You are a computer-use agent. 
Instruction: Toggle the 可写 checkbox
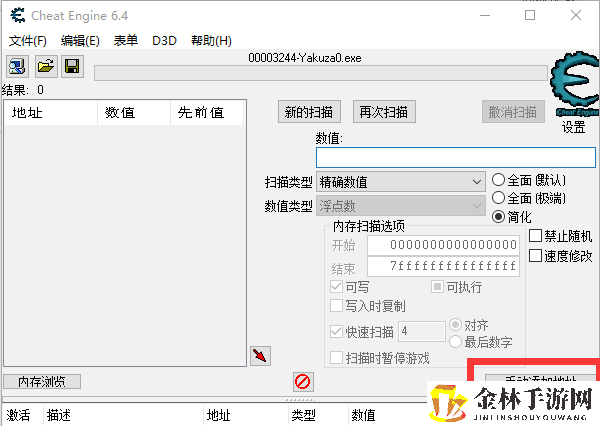(x=336, y=286)
